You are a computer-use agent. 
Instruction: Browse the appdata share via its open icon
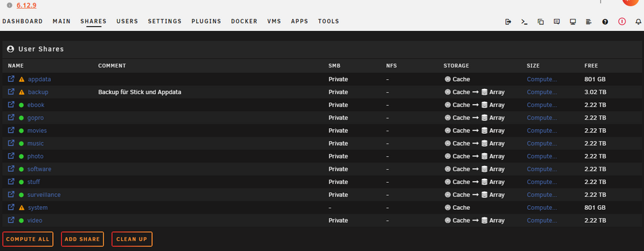[12, 79]
